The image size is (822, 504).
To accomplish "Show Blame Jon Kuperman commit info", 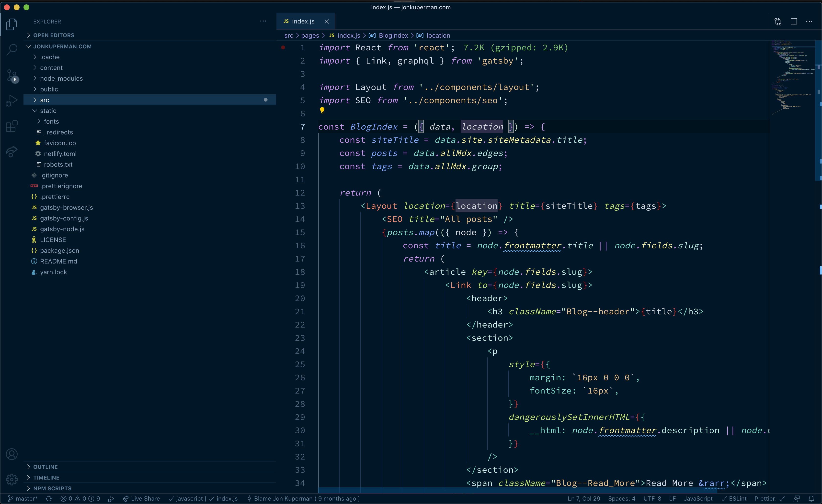I will pyautogui.click(x=303, y=499).
